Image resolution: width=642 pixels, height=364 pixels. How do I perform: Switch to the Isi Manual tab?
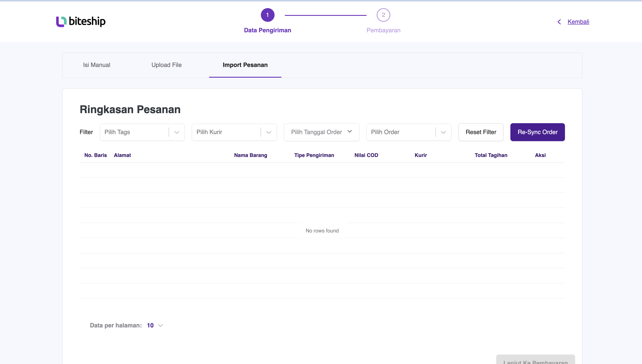97,65
